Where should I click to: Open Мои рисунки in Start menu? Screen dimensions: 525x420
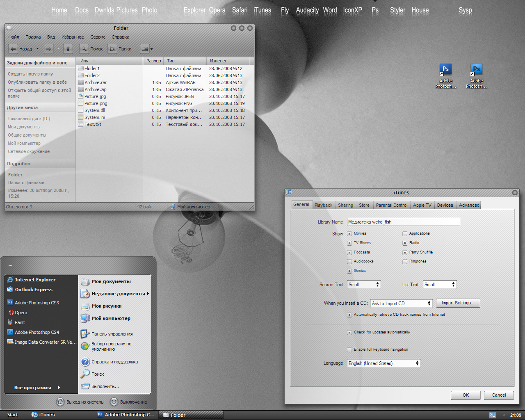coord(102,306)
